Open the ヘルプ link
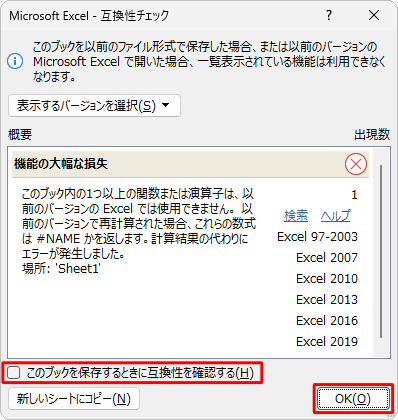The image size is (398, 420). 336,216
